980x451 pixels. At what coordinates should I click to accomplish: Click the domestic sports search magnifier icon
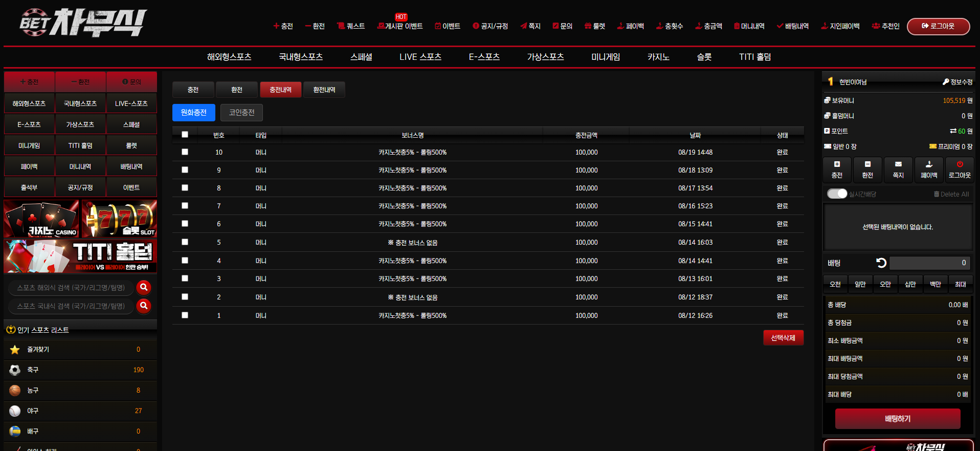(x=144, y=306)
